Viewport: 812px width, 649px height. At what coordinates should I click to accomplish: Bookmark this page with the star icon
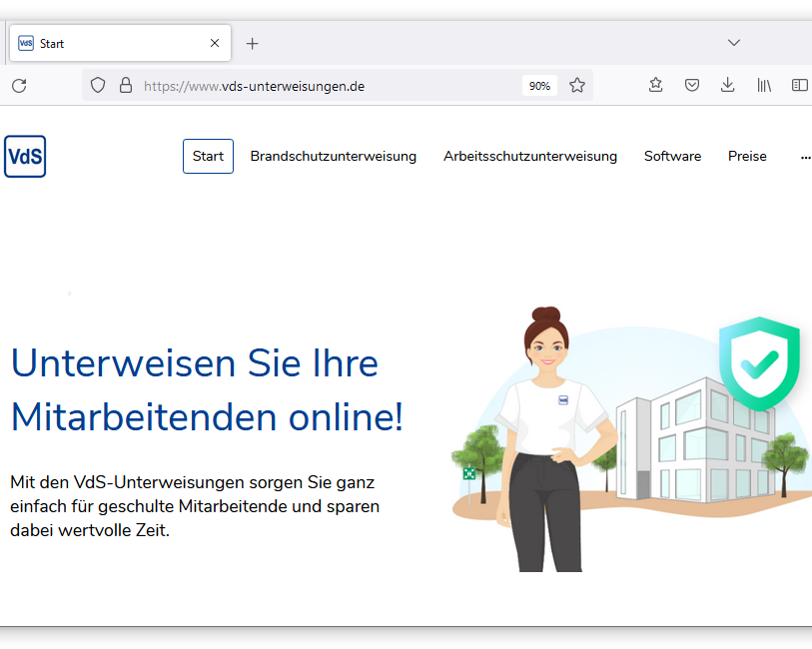[x=577, y=86]
